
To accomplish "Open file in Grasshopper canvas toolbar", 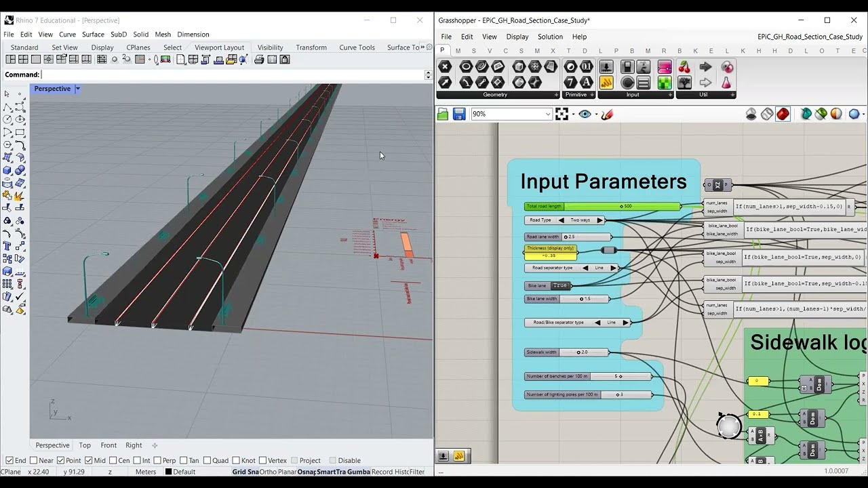I will tap(443, 115).
